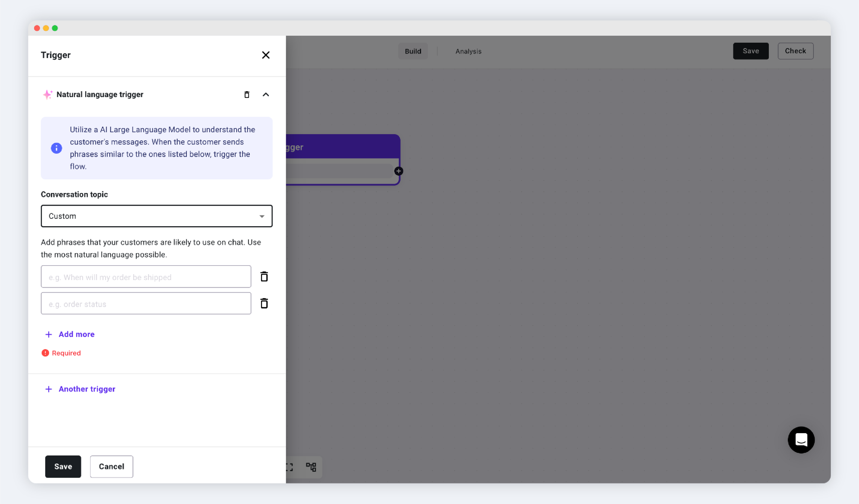859x504 pixels.
Task: Collapse the Natural language trigger section
Action: 265,95
